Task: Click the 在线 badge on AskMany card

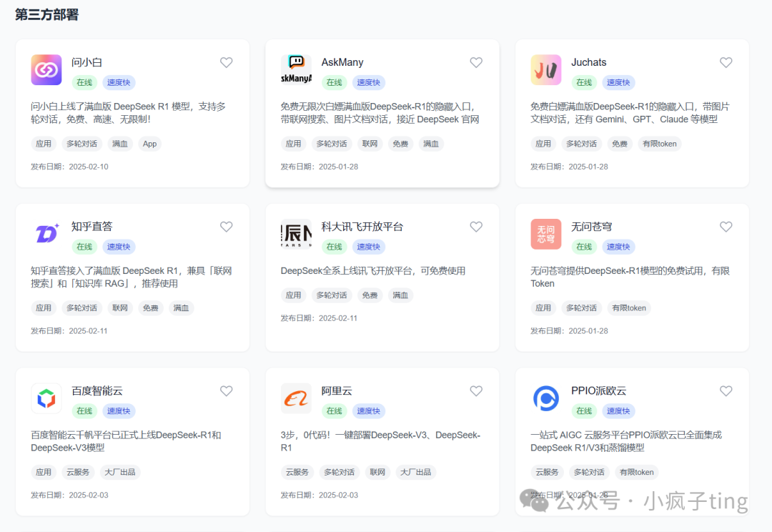Action: pyautogui.click(x=334, y=83)
